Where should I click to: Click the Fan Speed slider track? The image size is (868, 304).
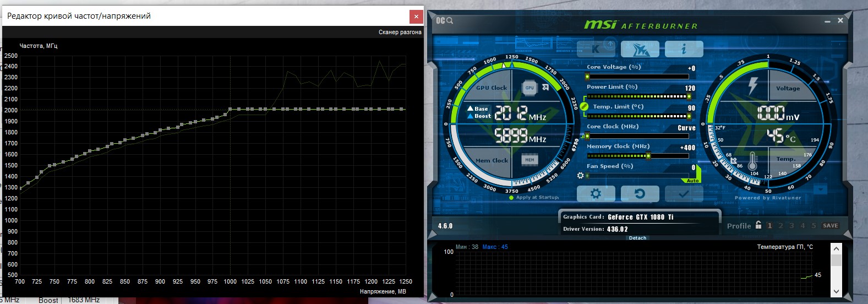pos(638,176)
